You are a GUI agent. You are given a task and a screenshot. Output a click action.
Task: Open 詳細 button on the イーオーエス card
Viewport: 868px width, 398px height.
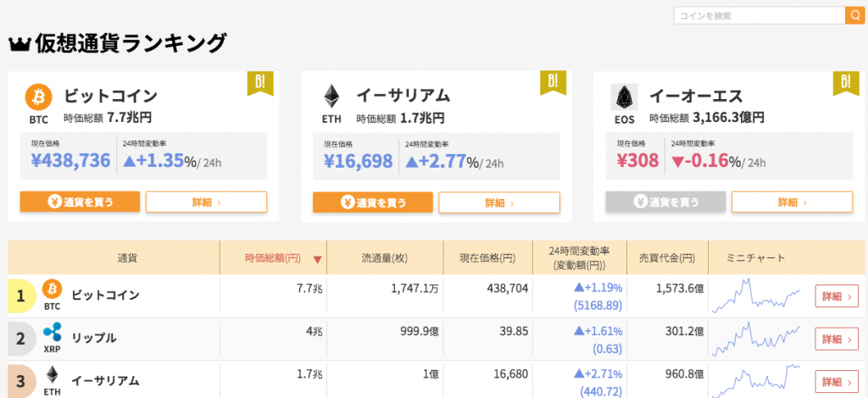tap(793, 202)
